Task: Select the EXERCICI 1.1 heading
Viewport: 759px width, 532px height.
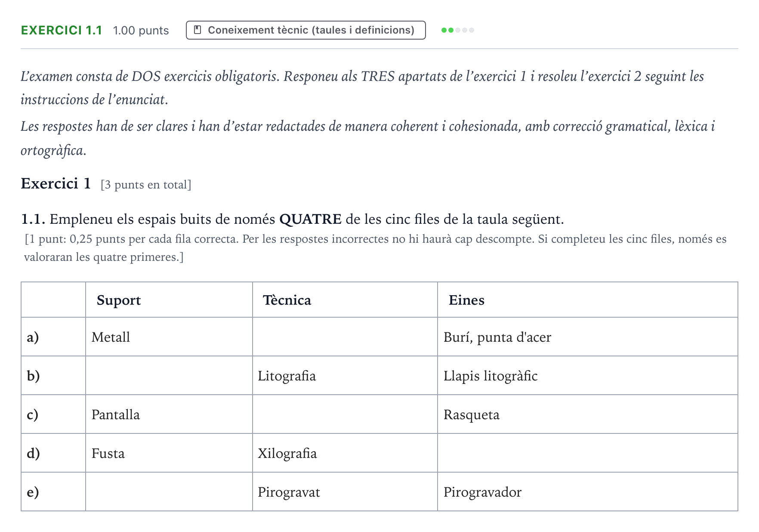Action: pos(62,30)
